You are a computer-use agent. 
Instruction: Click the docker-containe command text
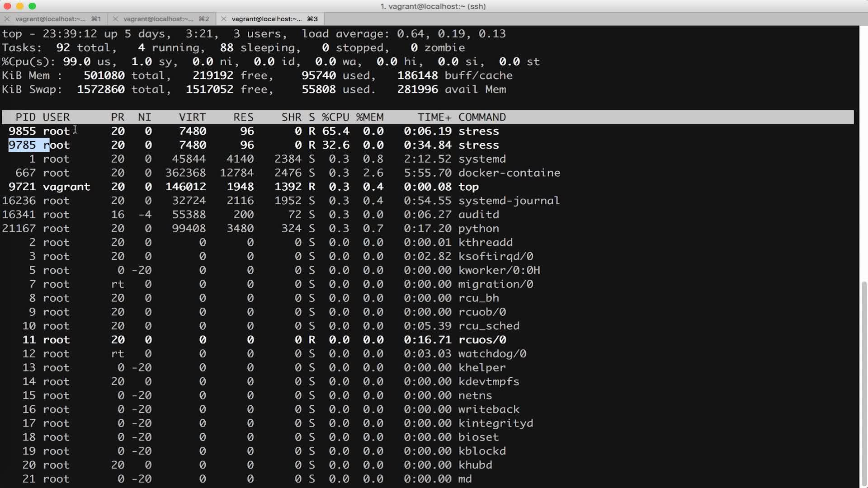509,173
